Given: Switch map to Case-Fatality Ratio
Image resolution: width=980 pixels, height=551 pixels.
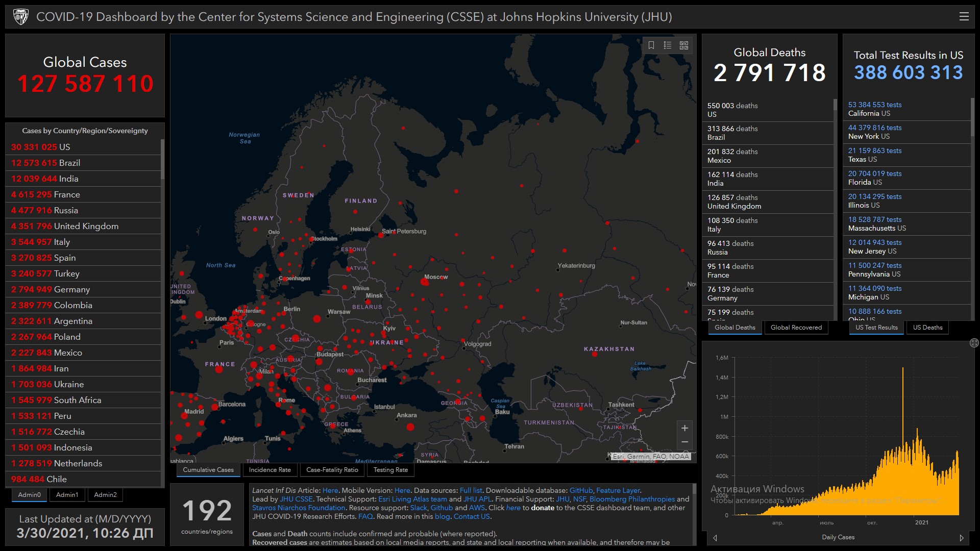Looking at the screenshot, I should point(332,470).
